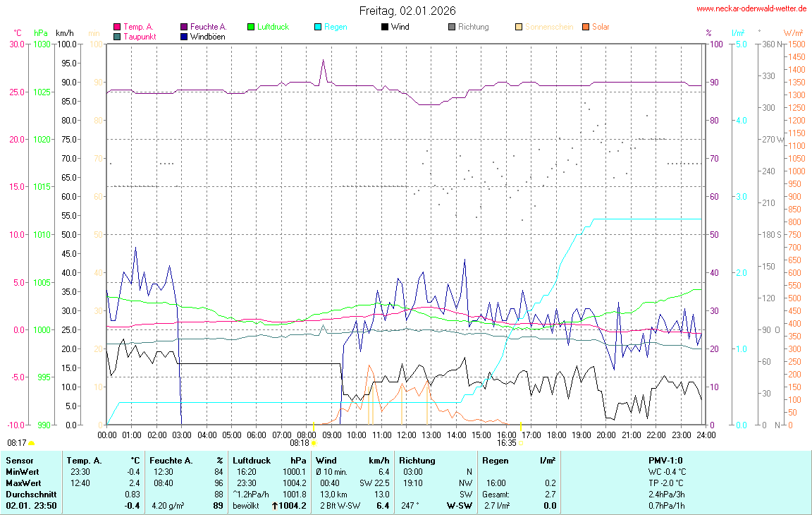Click the orange Solar legend swatch
Screen dimensions: 812x515
[586, 27]
